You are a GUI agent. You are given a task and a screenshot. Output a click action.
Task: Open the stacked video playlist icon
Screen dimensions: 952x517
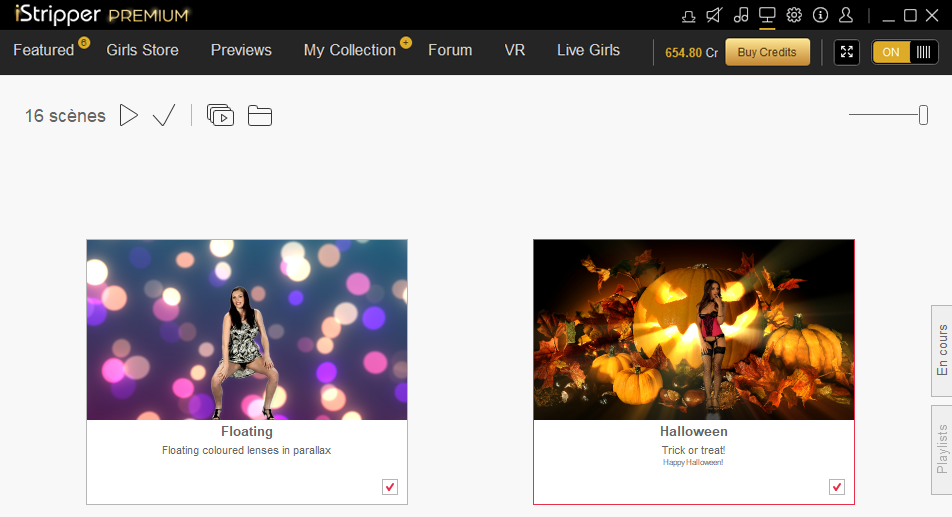point(220,115)
